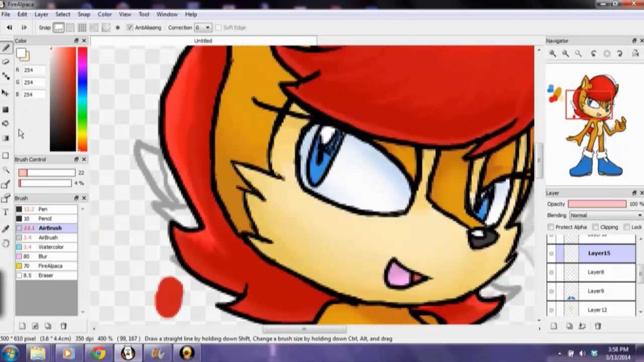Screen dimensions: 644x362
Task: Toggle the Soft Edge checkbox
Action: (x=218, y=28)
